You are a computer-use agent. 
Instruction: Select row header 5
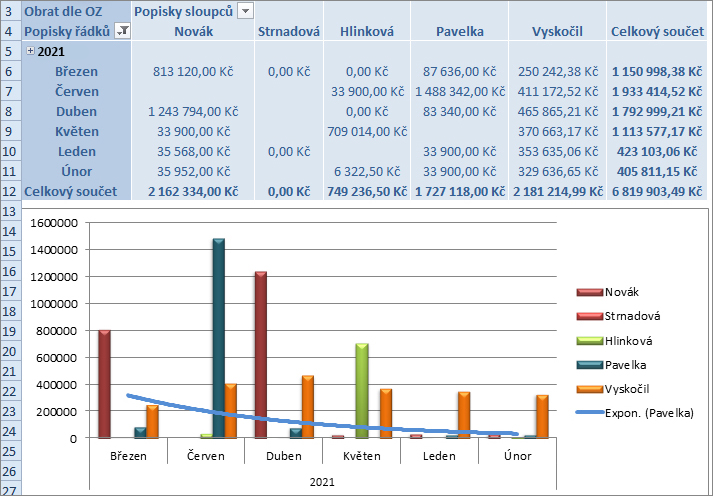(10, 51)
